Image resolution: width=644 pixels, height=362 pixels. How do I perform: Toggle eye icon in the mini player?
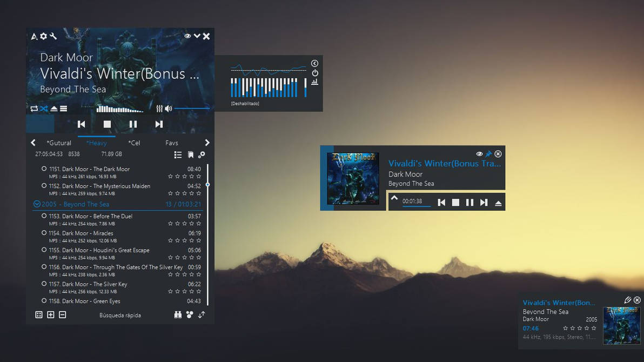[479, 153]
